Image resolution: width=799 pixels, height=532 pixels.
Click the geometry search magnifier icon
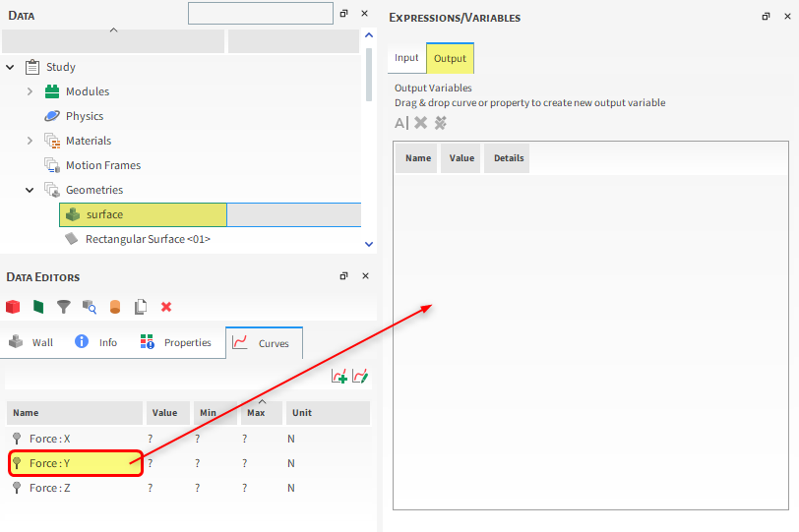coord(90,307)
